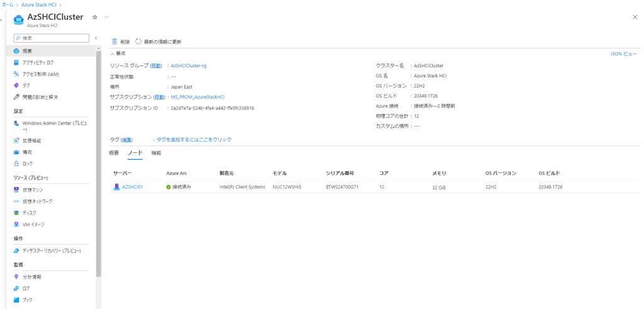Click the 製造元 column header
This screenshot has height=309, width=644.
click(226, 174)
